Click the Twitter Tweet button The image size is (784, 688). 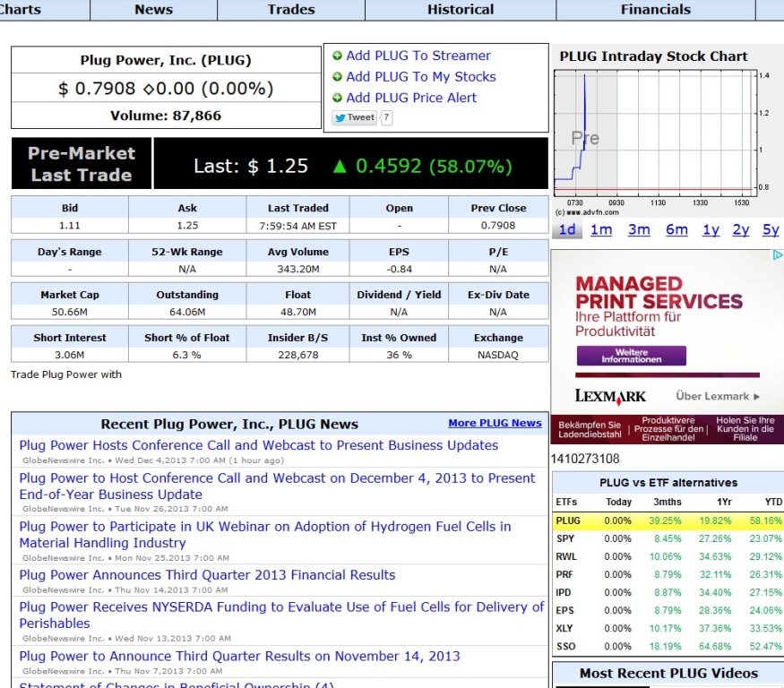coord(355,117)
